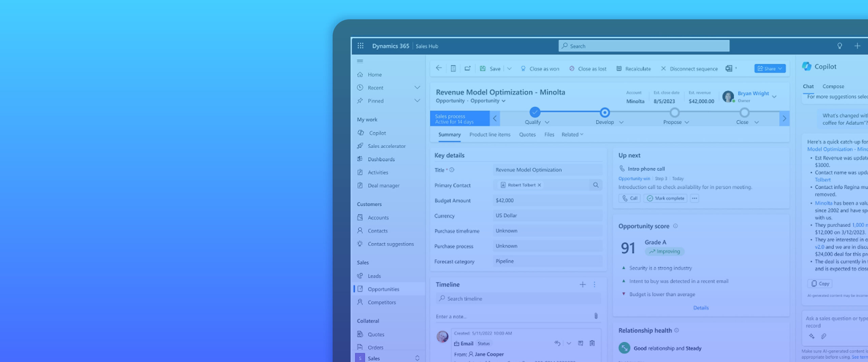Delete the email with trash icon
This screenshot has width=868, height=362.
(592, 343)
